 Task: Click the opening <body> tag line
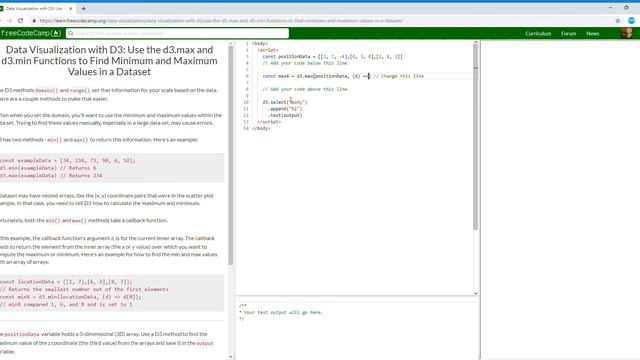[x=260, y=43]
